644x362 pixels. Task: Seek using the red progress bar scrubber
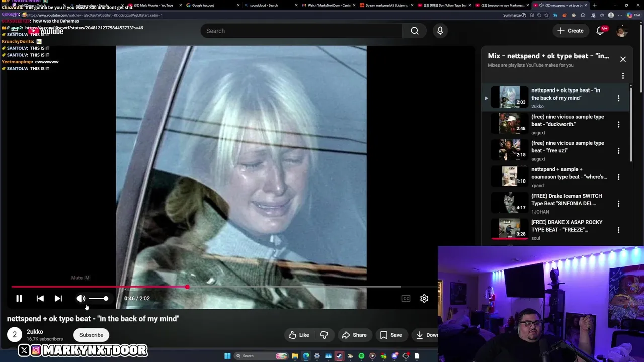[187, 287]
